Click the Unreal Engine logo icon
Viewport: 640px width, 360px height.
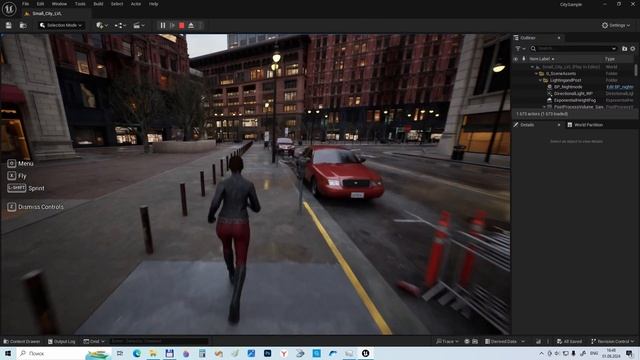point(9,9)
